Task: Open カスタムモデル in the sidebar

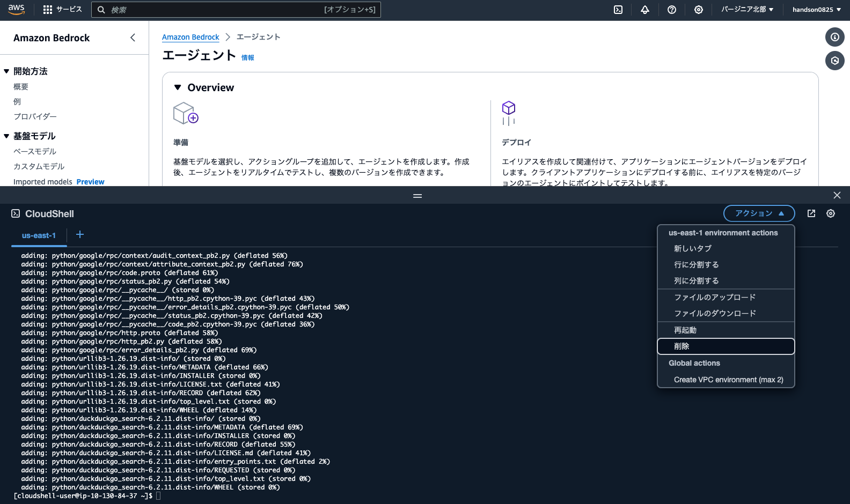Action: point(39,166)
